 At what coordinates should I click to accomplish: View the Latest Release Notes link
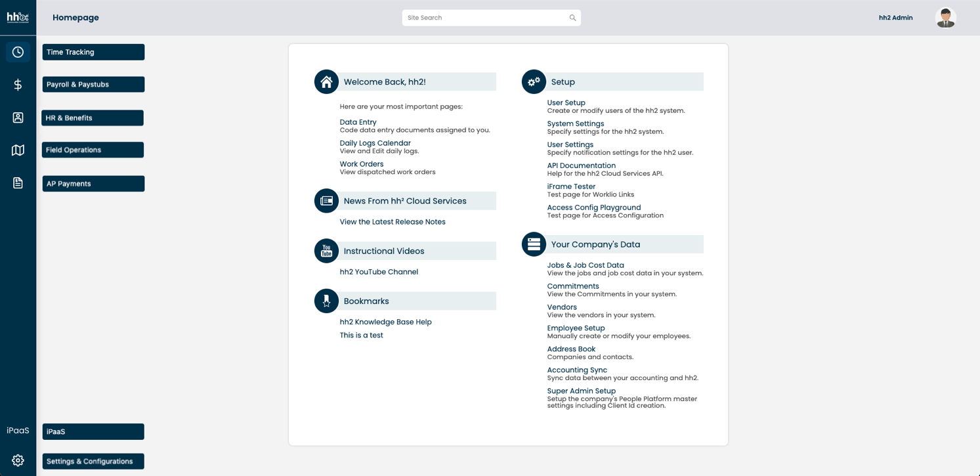[393, 222]
